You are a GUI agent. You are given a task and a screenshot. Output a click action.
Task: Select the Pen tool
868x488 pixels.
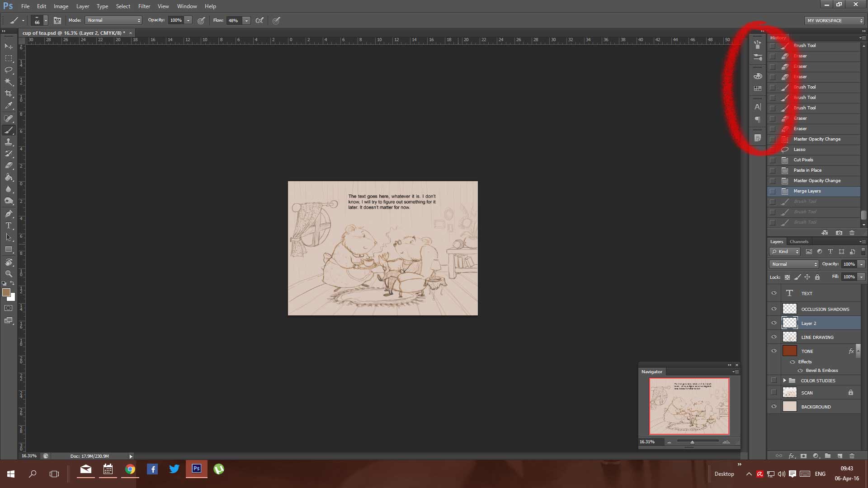pos(9,214)
